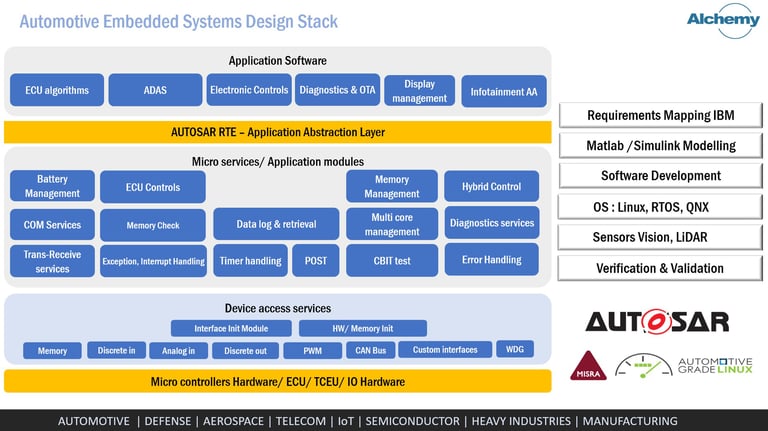This screenshot has height=431, width=768.
Task: Click the Trans-Receive services module
Action: (52, 262)
